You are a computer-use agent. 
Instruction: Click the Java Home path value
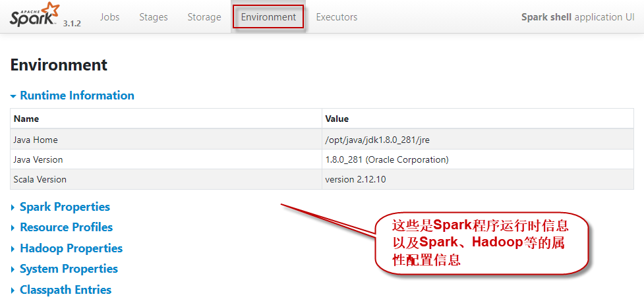click(377, 140)
